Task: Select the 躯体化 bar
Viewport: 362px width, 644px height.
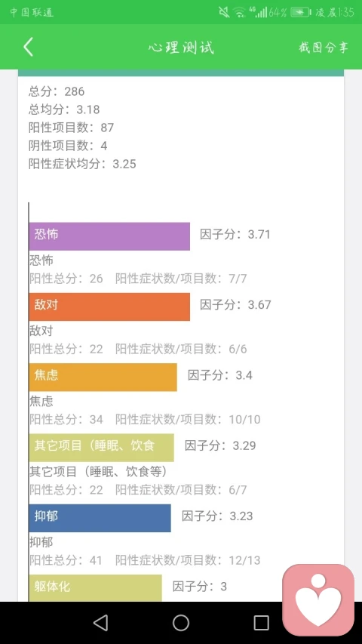Action: 95,587
